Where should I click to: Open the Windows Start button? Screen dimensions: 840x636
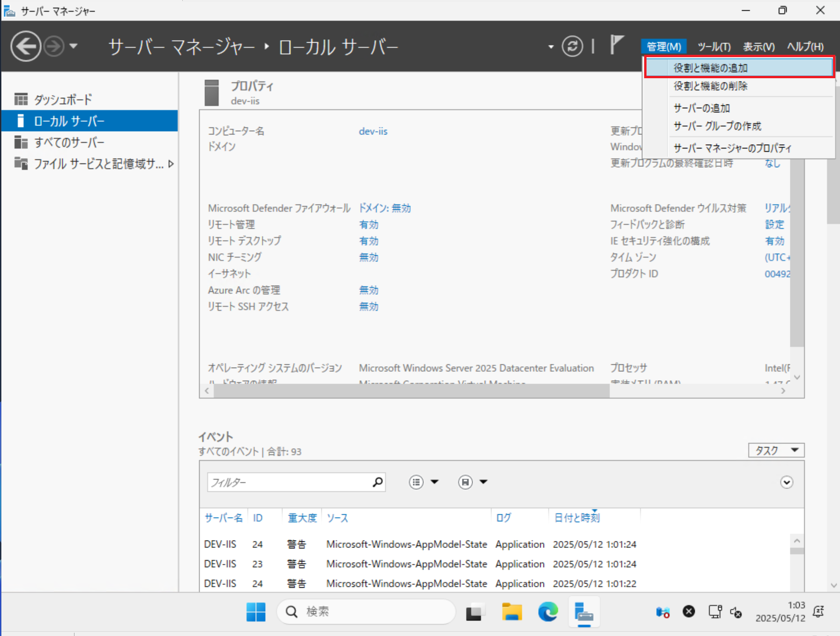tap(256, 612)
